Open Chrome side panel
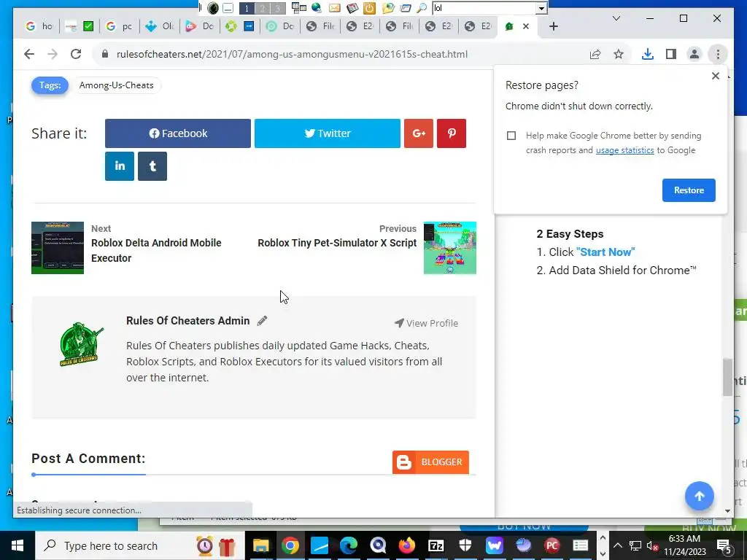 coord(671,54)
